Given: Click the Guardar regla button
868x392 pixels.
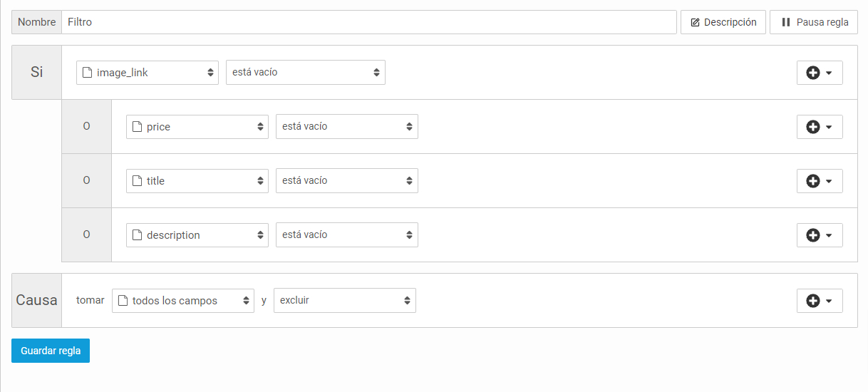Looking at the screenshot, I should (x=51, y=351).
